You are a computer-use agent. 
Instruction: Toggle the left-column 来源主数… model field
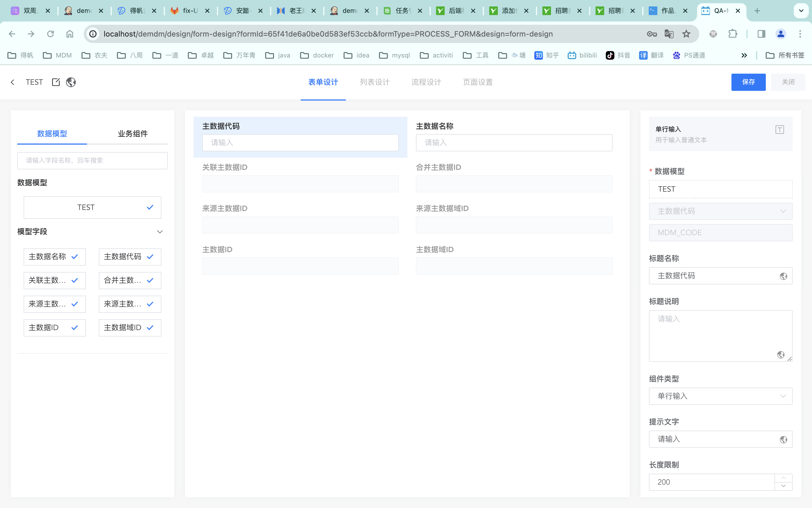click(x=55, y=304)
